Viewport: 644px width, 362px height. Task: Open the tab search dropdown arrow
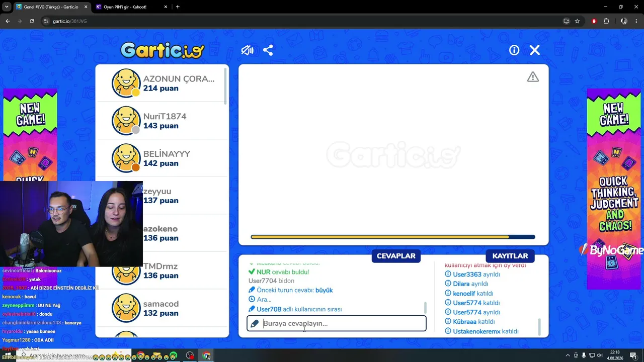pos(7,7)
